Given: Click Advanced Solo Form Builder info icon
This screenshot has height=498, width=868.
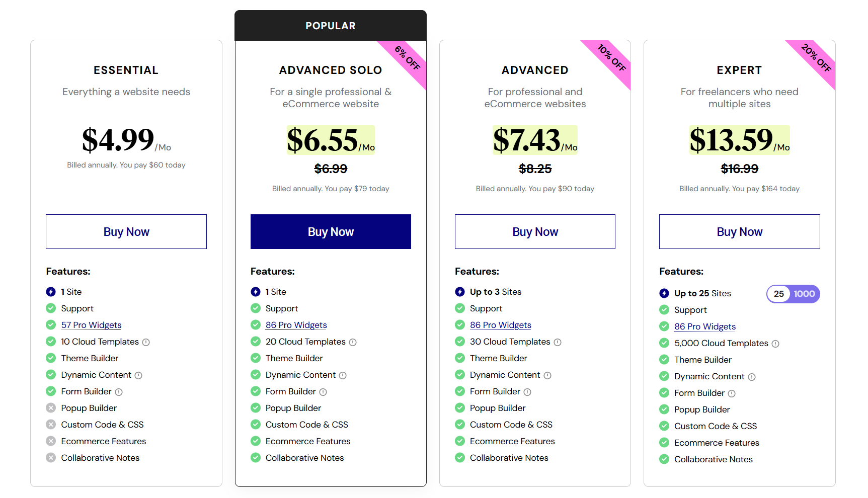Looking at the screenshot, I should (x=323, y=392).
